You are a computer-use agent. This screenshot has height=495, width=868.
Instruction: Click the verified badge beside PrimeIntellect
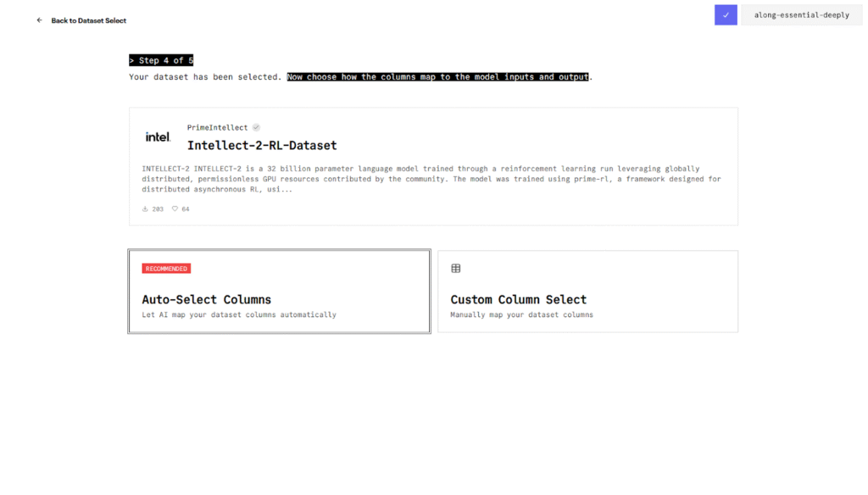(256, 127)
